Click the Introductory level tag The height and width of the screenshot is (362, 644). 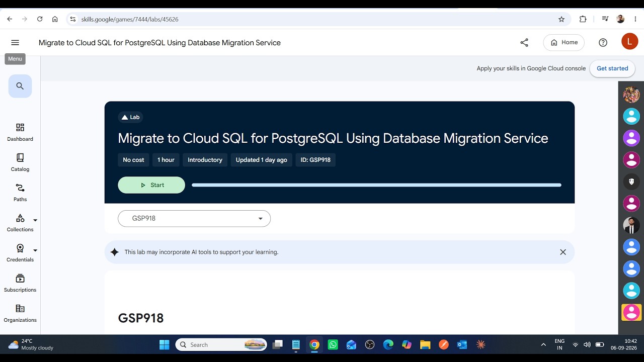point(205,160)
